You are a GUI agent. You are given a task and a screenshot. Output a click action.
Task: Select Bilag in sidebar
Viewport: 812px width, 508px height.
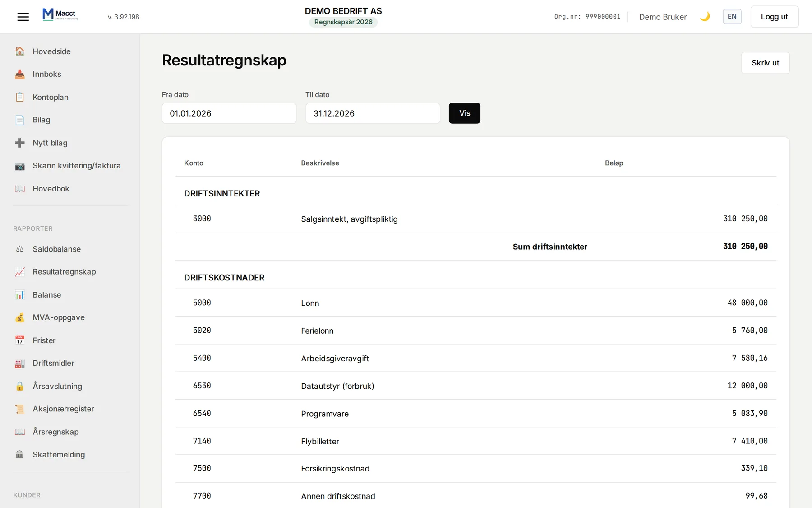42,120
